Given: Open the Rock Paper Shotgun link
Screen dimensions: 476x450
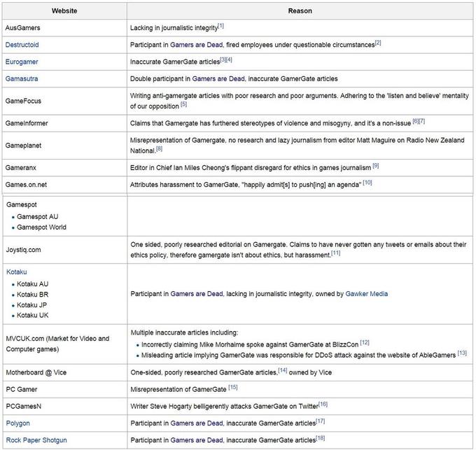Looking at the screenshot, I should [x=36, y=440].
